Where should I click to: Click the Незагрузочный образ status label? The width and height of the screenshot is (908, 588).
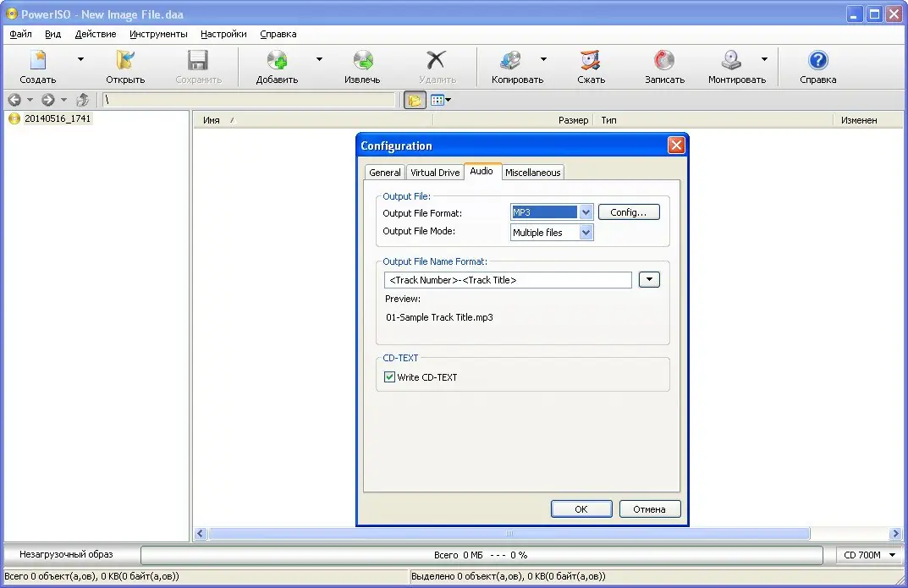coord(66,554)
